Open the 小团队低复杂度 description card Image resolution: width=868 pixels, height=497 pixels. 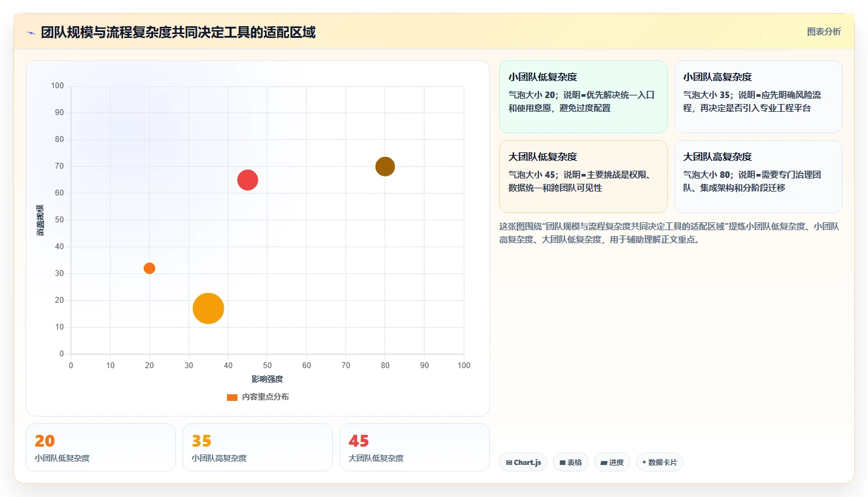[x=583, y=97]
